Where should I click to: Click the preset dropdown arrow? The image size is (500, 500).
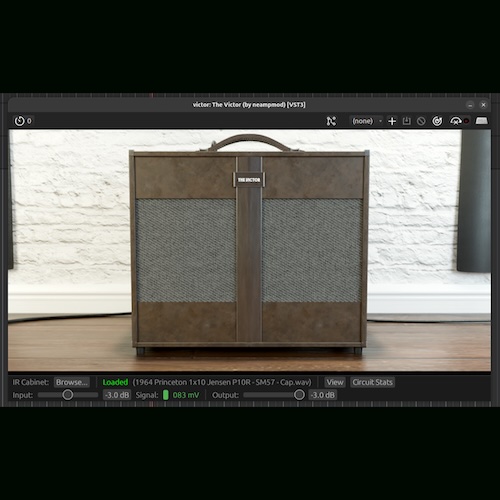click(x=380, y=121)
